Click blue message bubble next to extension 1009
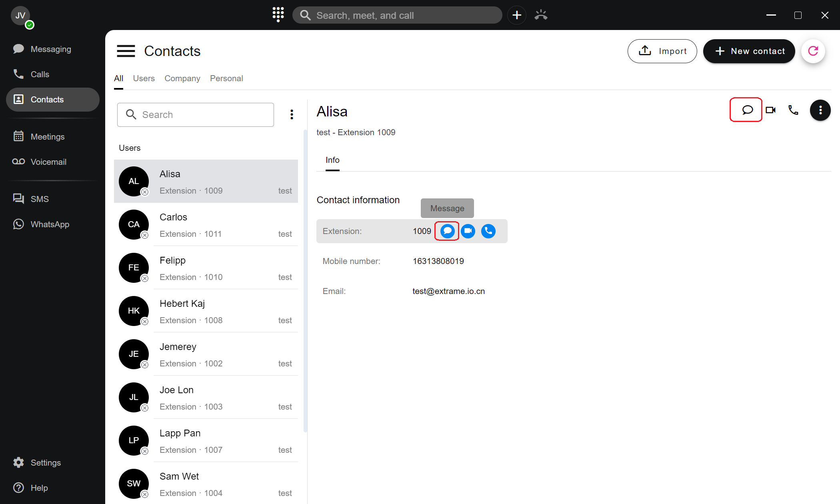The width and height of the screenshot is (840, 504). tap(447, 231)
